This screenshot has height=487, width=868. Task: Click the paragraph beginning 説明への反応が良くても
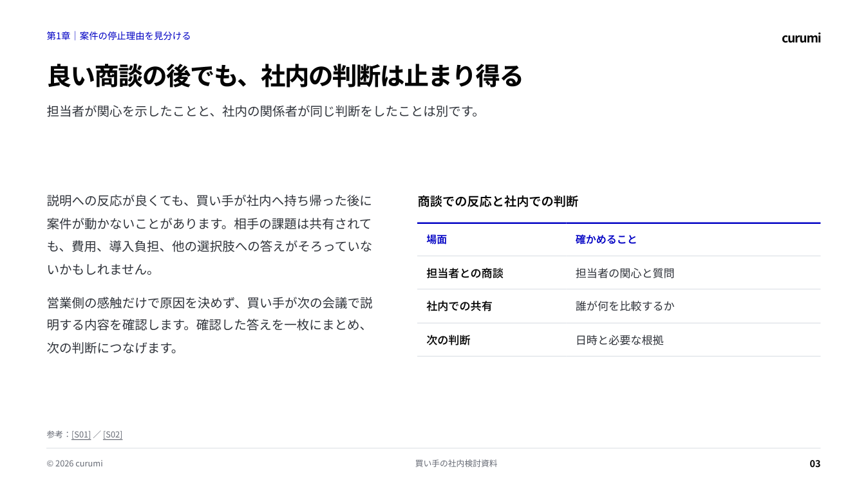(x=210, y=235)
